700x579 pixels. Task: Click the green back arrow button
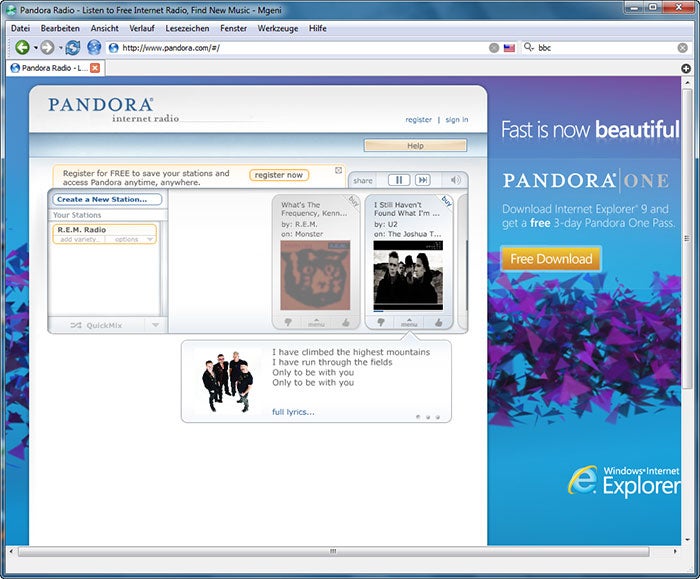22,47
